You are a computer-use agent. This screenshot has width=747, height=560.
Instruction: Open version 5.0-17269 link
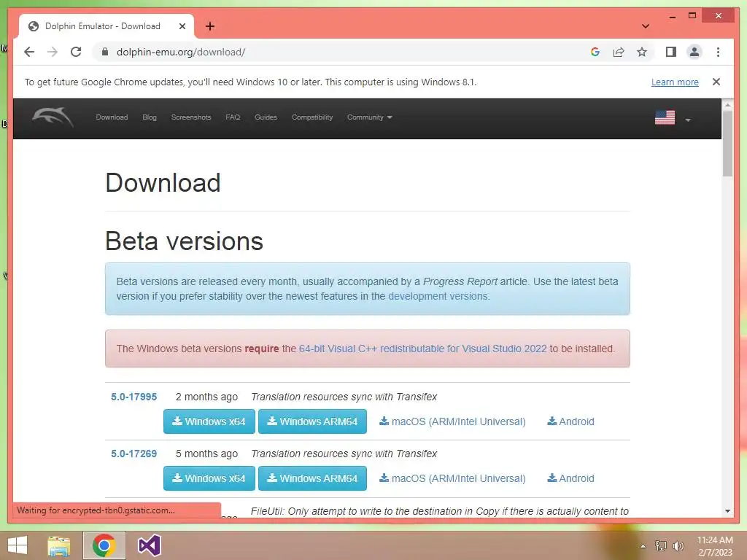coord(134,454)
